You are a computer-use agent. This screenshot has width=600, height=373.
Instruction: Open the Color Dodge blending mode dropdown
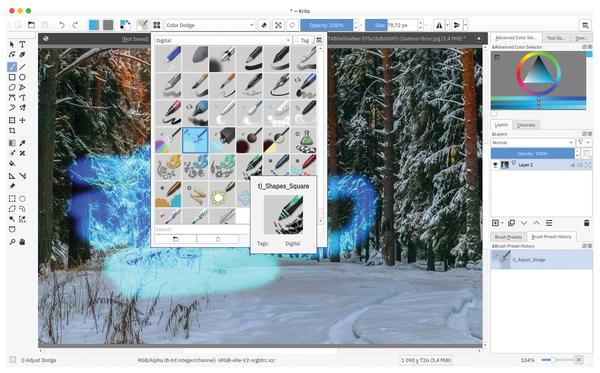(x=210, y=25)
